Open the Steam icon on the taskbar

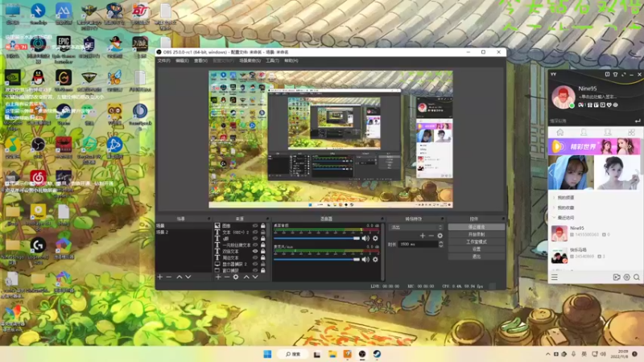pyautogui.click(x=377, y=354)
